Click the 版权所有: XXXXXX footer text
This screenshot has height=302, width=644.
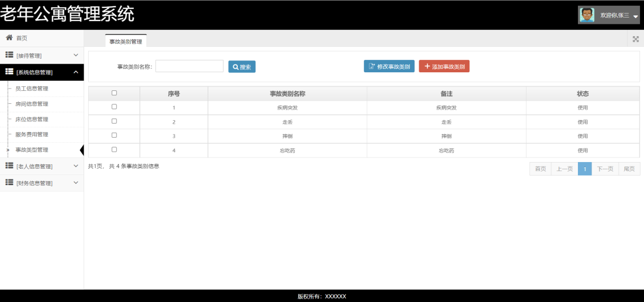click(x=322, y=296)
